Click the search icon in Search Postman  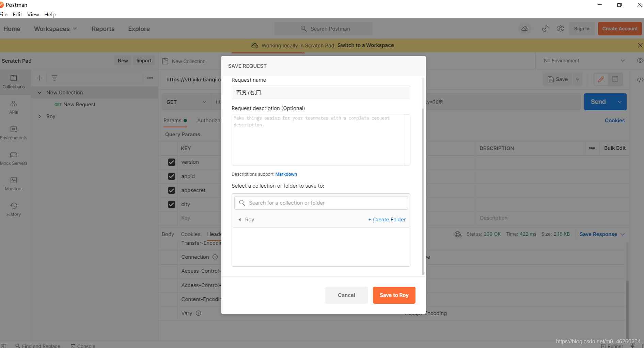pos(304,29)
